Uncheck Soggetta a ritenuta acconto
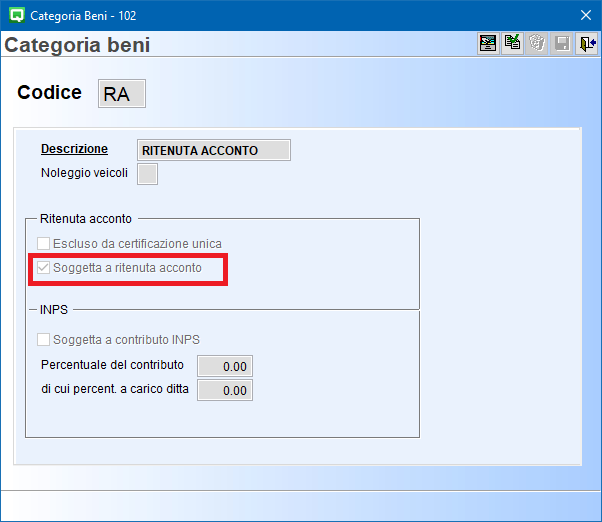The height and width of the screenshot is (522, 602). pos(44,268)
